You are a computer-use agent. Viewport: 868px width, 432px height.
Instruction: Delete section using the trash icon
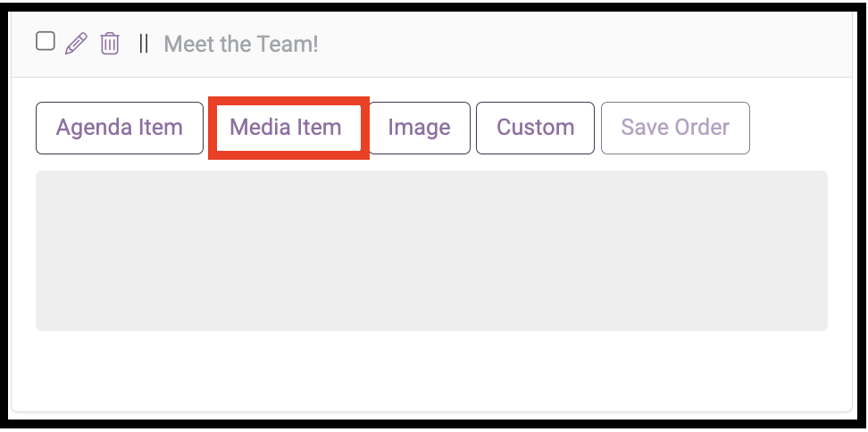pyautogui.click(x=110, y=44)
